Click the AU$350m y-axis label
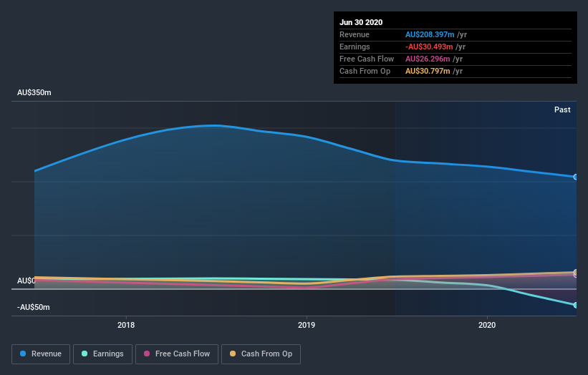Screen dimensions: 588x375 [x=34, y=92]
